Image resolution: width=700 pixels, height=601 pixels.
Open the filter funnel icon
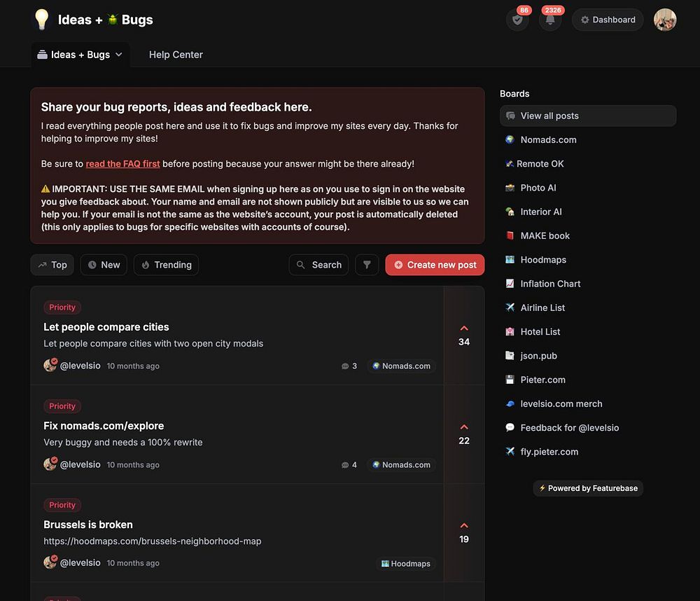(367, 265)
